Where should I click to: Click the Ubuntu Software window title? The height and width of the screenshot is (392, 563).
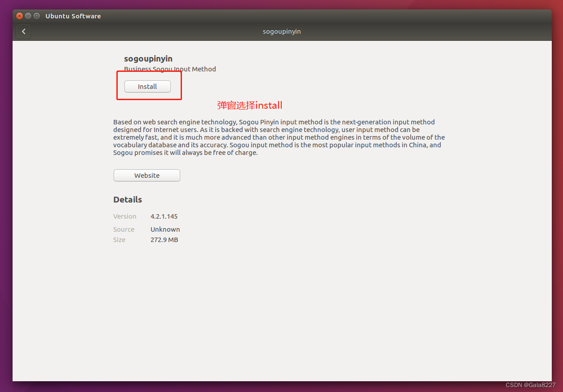coord(73,16)
